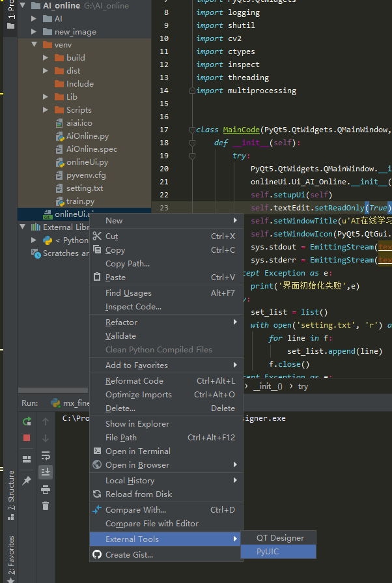Expand the AI folder arrow

(34, 19)
